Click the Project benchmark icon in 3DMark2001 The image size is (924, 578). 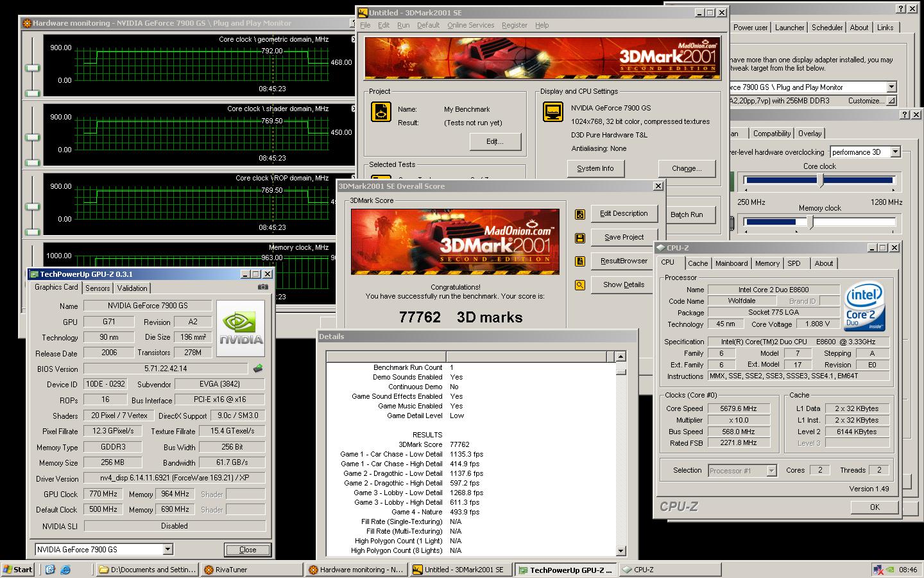coord(381,112)
